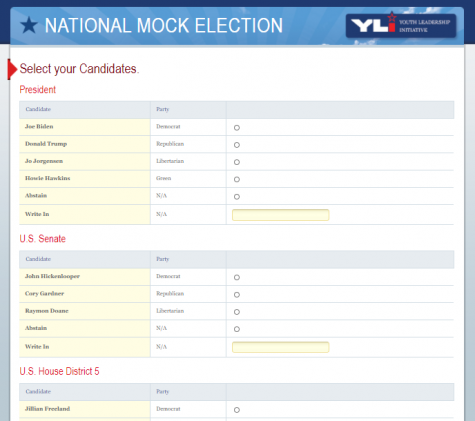
Task: Select Cory Gardner radio button
Action: point(237,295)
